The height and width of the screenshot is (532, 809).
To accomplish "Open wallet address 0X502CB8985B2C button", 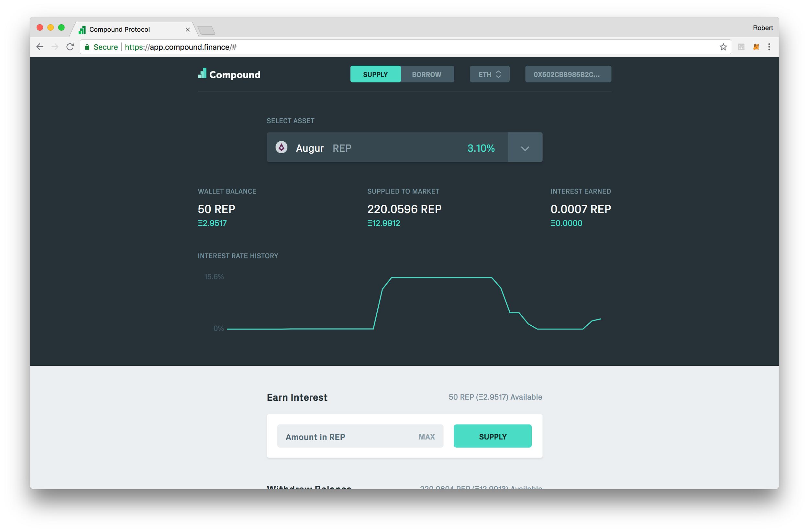I will (568, 74).
